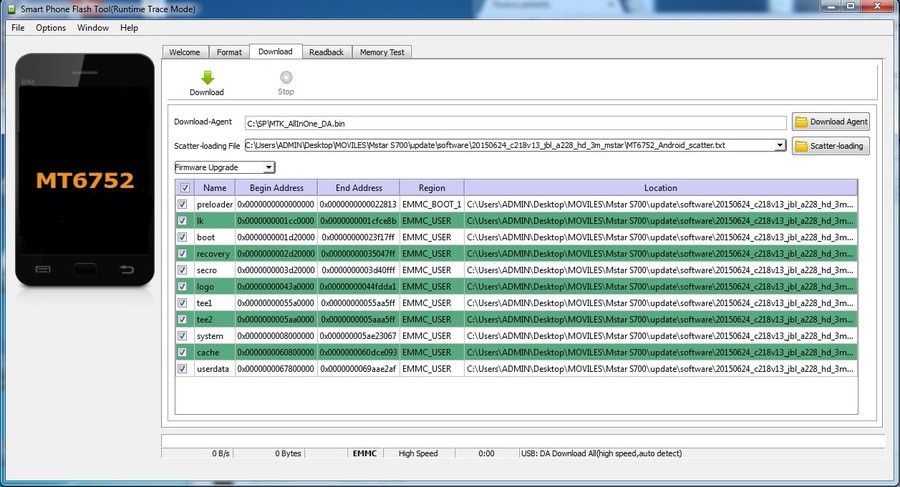
Task: Click end address 0x0000000044fdda1 of logo
Action: coord(358,287)
